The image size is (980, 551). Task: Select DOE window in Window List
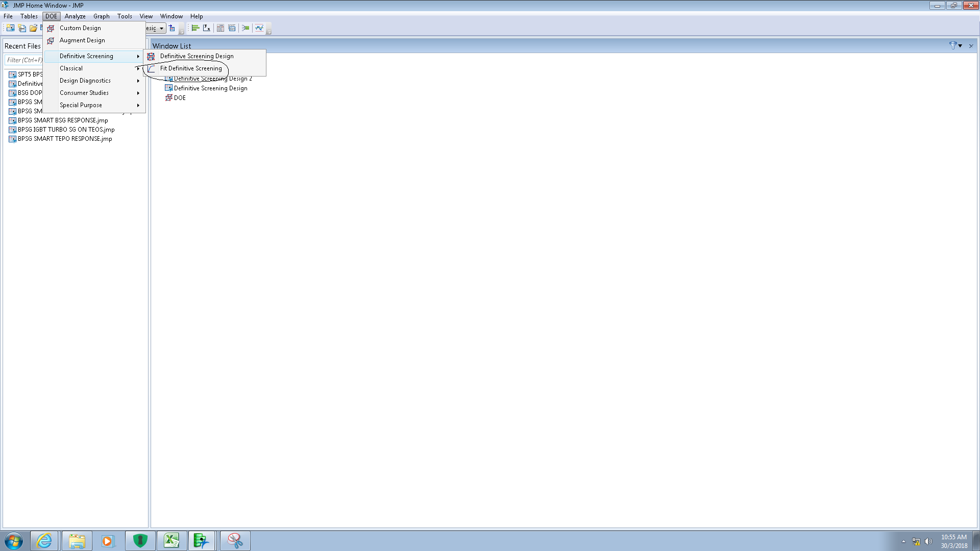[180, 98]
